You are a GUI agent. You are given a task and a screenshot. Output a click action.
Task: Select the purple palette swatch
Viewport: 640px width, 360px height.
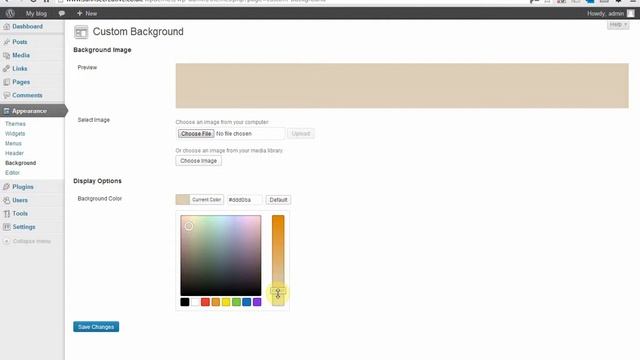(257, 302)
